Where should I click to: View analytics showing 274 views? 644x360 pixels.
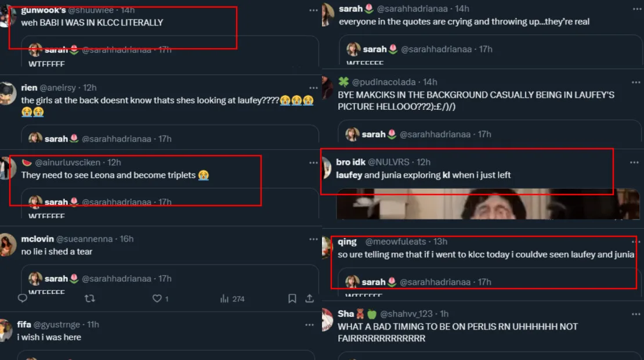[x=232, y=298]
